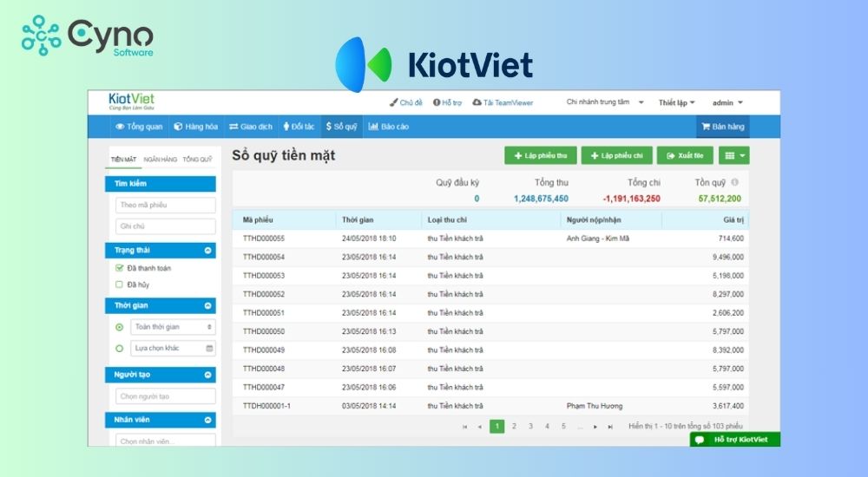The image size is (868, 477).
Task: Sort by the Người nộp/nhận column header
Action: tap(594, 219)
